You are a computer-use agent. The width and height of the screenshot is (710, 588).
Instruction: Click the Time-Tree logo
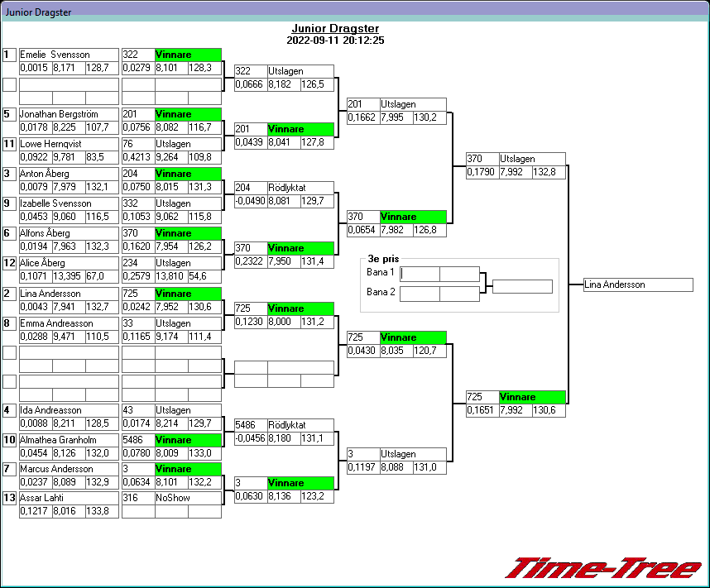(x=602, y=568)
